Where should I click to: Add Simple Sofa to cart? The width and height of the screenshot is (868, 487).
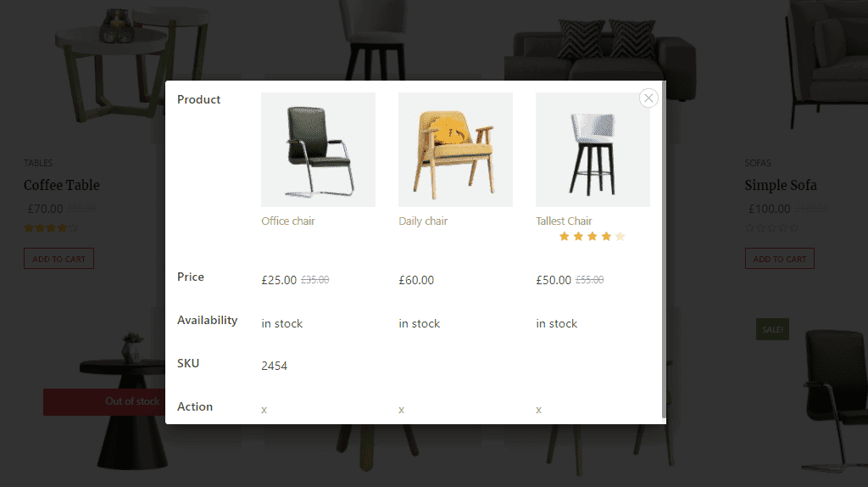pyautogui.click(x=779, y=259)
